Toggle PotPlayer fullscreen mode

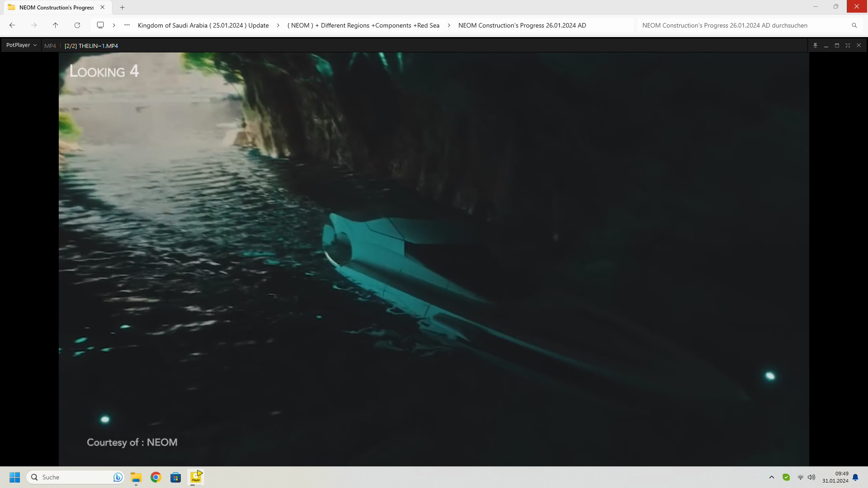pos(848,45)
